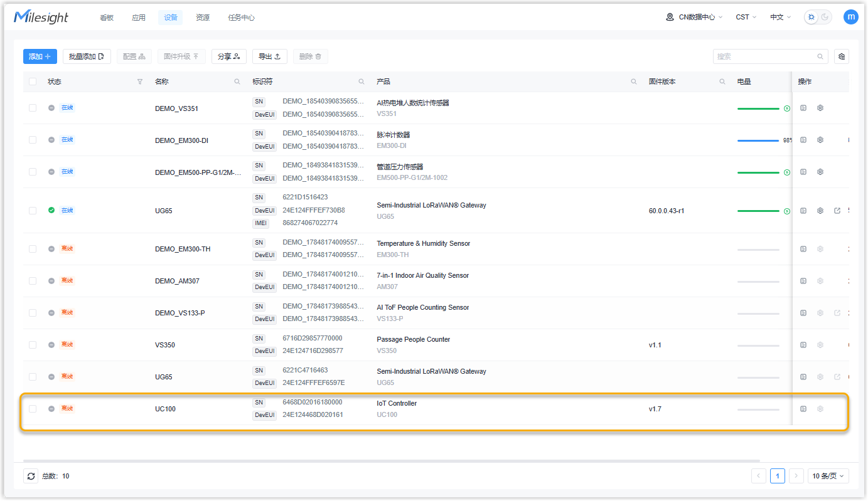Viewport: 868px width, 501px height.
Task: Open the 设备 devices tab
Action: click(171, 18)
